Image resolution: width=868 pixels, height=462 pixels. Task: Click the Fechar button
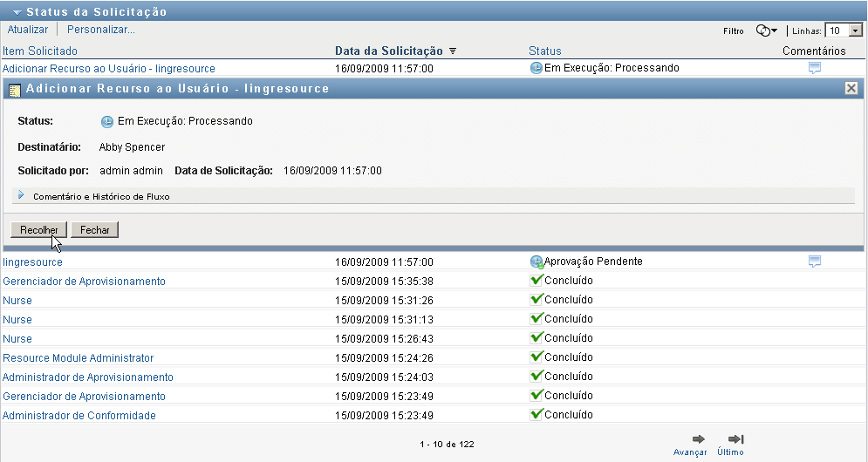[x=95, y=229]
